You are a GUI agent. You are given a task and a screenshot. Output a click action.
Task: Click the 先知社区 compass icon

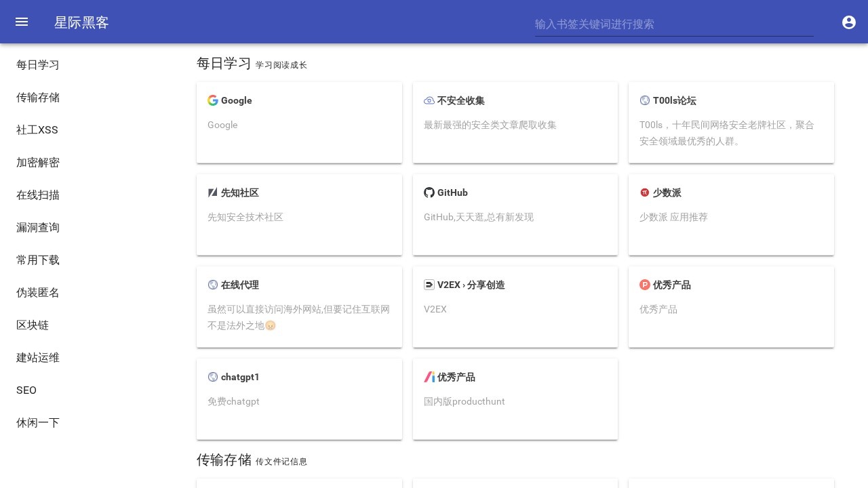213,192
